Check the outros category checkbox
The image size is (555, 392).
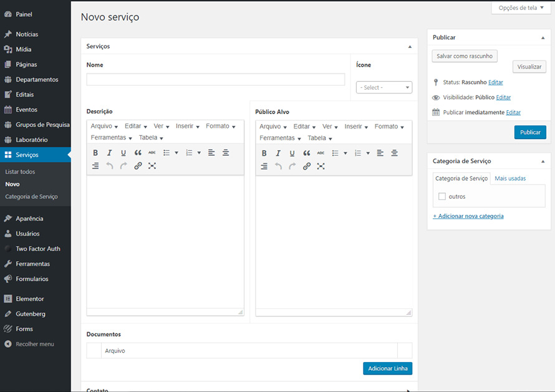tap(442, 196)
